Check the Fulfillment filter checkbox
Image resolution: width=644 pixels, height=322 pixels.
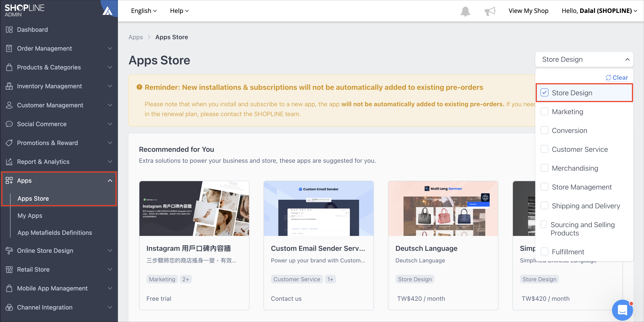coord(544,252)
